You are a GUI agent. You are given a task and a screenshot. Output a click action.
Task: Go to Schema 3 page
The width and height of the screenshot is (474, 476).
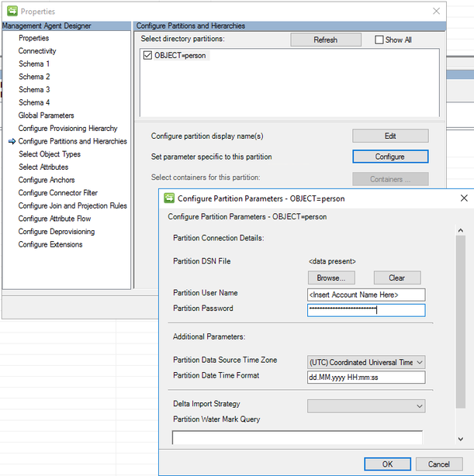tap(34, 90)
